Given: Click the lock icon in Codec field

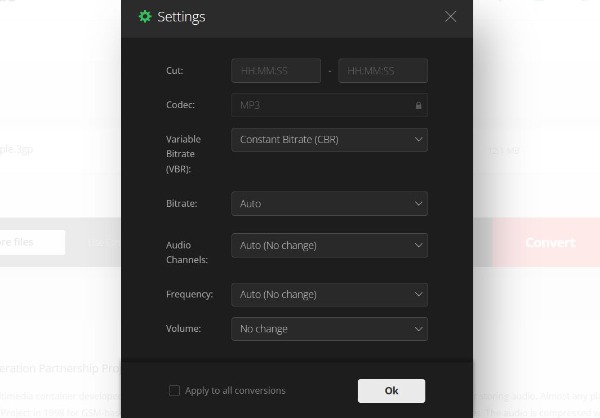Looking at the screenshot, I should [418, 105].
